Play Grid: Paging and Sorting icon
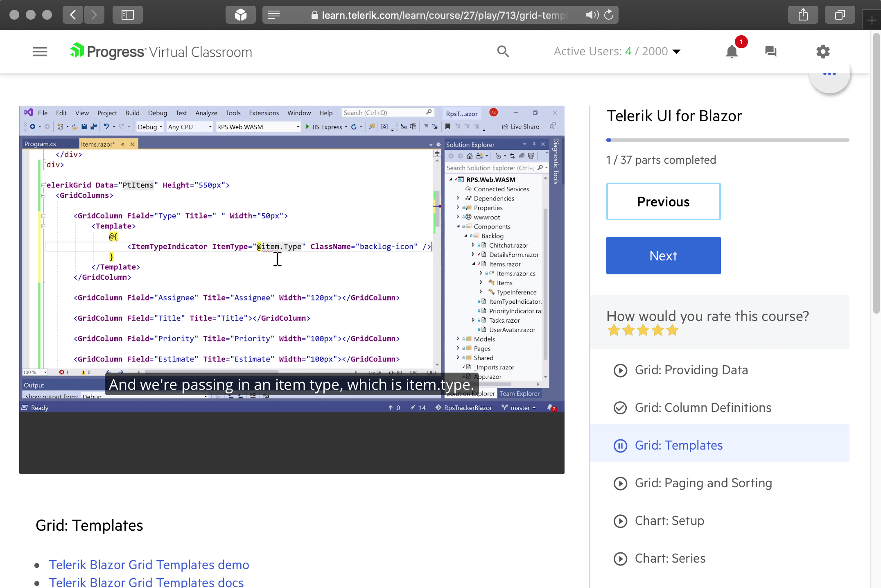Image resolution: width=881 pixels, height=588 pixels. click(x=620, y=483)
